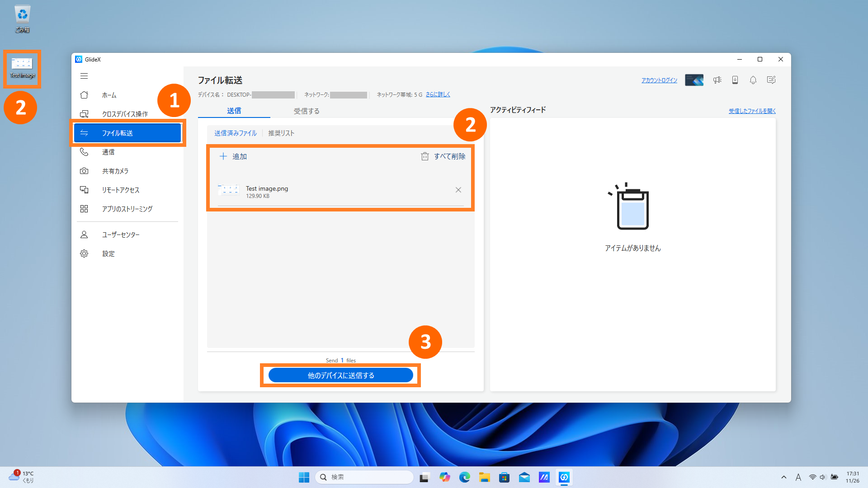Open the Cross-device operation menu item
The image size is (868, 488).
pos(124,114)
